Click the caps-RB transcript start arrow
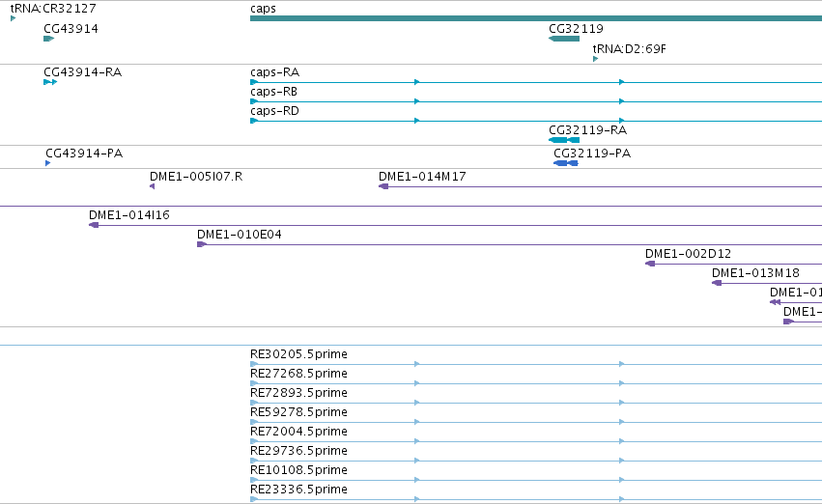822x504 pixels. [x=254, y=101]
